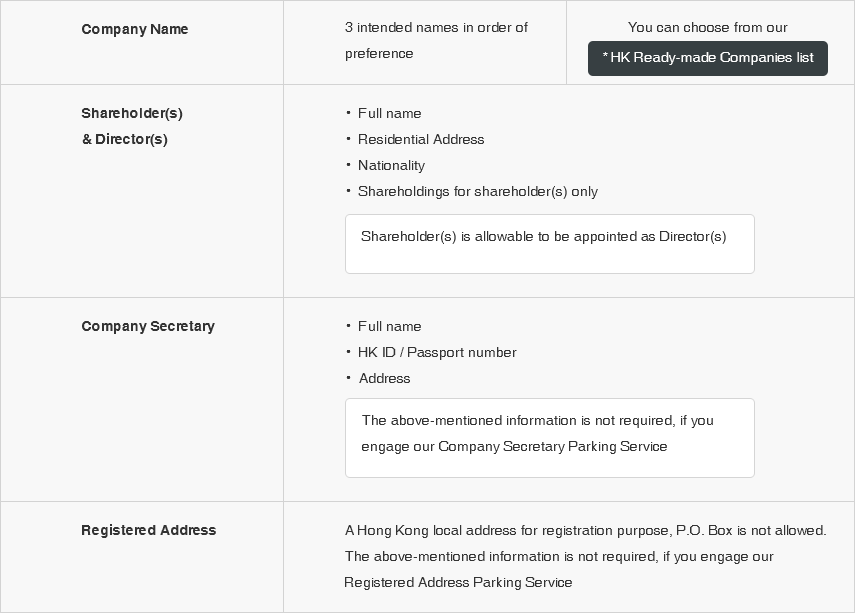Click '3 intended names in order of preference' text
Viewport: 855px width, 613px height.
[436, 40]
